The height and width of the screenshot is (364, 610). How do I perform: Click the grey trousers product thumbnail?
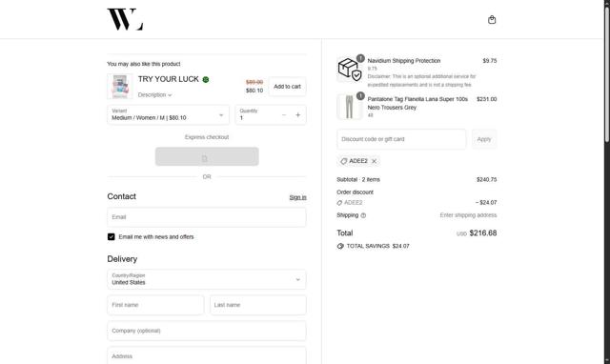pos(350,107)
